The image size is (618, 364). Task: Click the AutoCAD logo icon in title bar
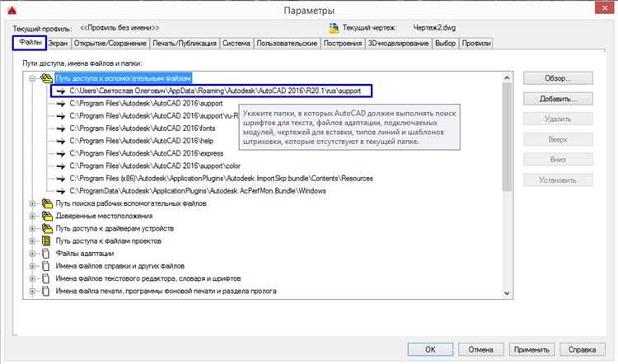tap(12, 10)
